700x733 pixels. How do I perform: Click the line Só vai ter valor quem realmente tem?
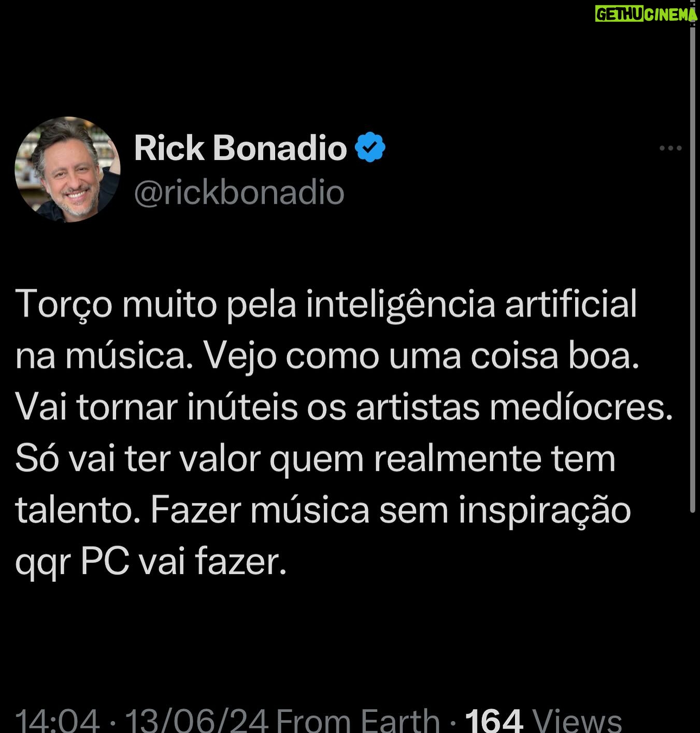click(315, 459)
